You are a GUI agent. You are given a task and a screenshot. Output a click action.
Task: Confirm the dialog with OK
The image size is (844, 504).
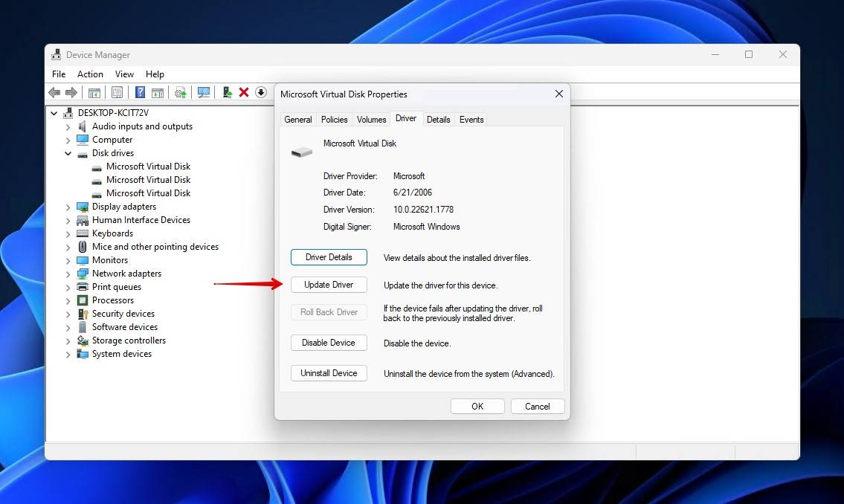click(477, 406)
